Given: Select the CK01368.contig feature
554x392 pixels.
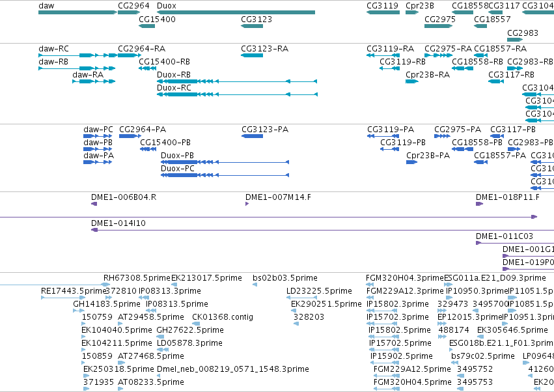Looking at the screenshot, I should 196,324.
